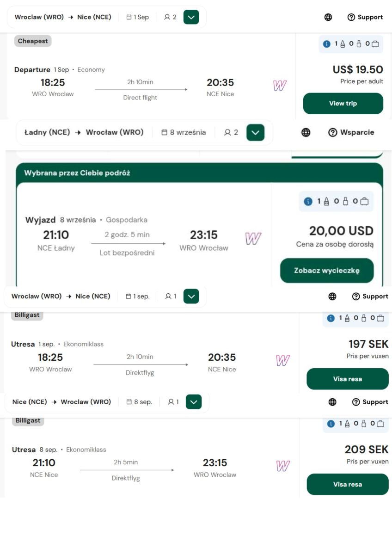392x555 pixels.
Task: Click the View trip button
Action: (343, 104)
